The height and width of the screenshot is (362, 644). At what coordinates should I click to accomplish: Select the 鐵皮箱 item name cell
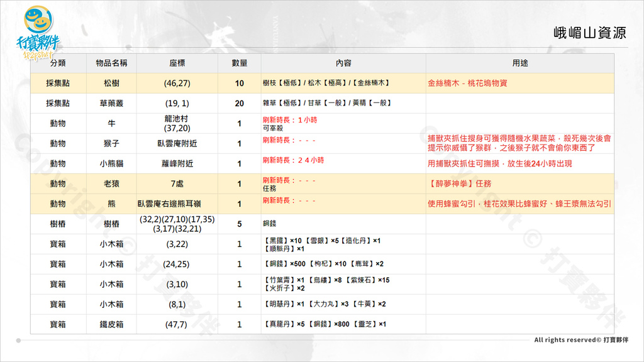click(111, 325)
